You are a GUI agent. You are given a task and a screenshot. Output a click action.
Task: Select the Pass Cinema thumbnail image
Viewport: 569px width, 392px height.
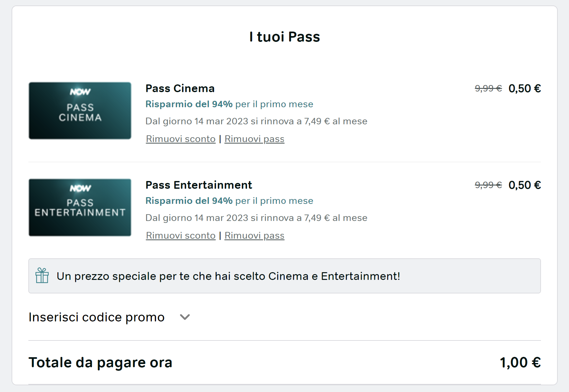point(80,111)
